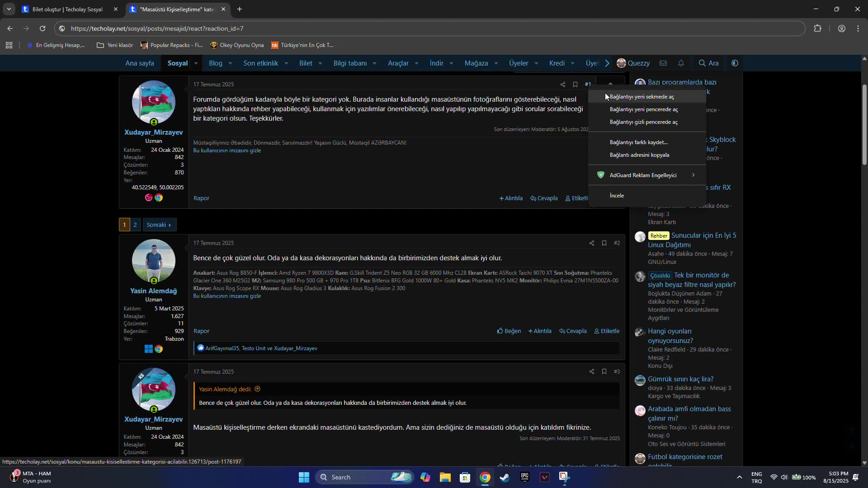Toggle the dark/light theme switcher

tap(735, 63)
